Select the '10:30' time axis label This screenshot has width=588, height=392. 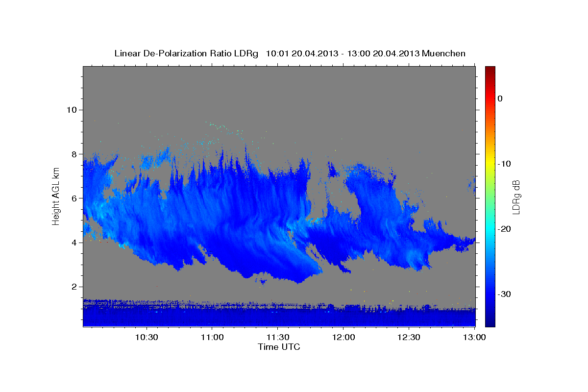tap(146, 338)
